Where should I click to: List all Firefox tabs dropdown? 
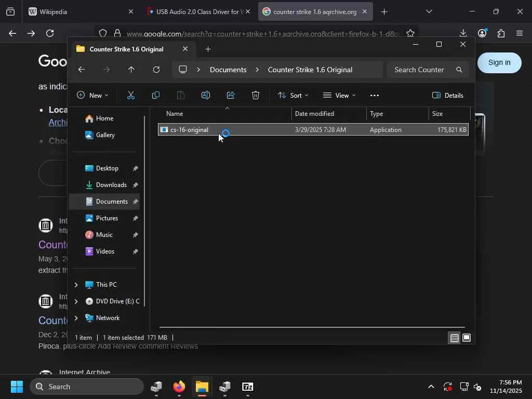click(x=429, y=11)
